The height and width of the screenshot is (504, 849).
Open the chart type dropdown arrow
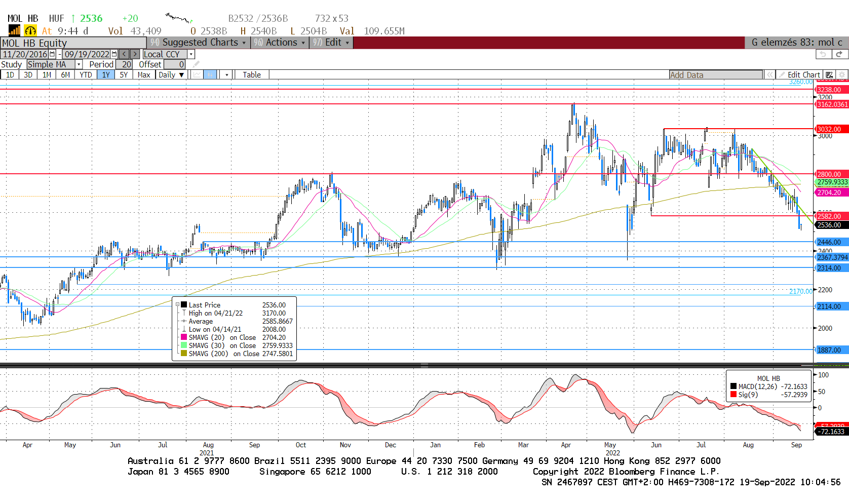[226, 75]
